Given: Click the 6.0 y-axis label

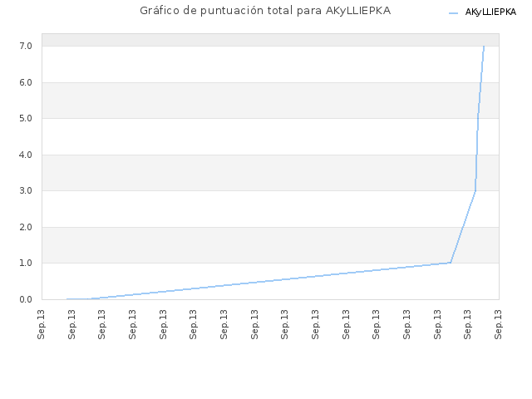Looking at the screenshot, I should pyautogui.click(x=26, y=82).
